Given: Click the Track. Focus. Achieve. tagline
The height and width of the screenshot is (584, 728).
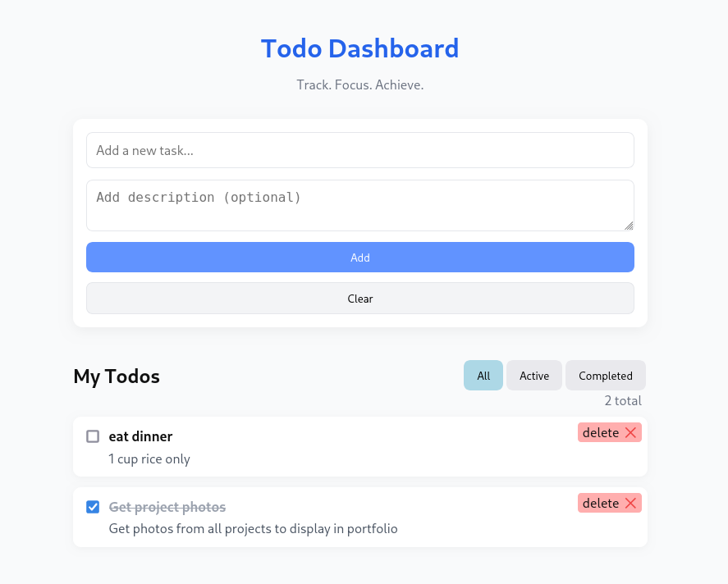Looking at the screenshot, I should coord(360,84).
